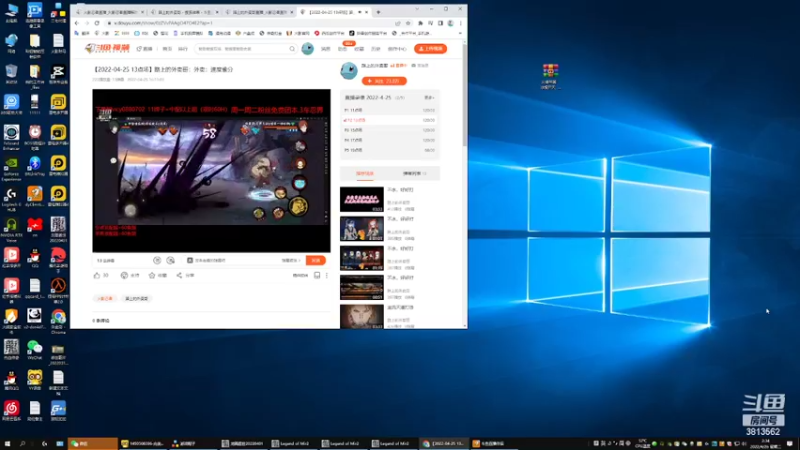Open the Recycle Bin desktop icon
Screen dimensions: 800x450
coord(11,74)
